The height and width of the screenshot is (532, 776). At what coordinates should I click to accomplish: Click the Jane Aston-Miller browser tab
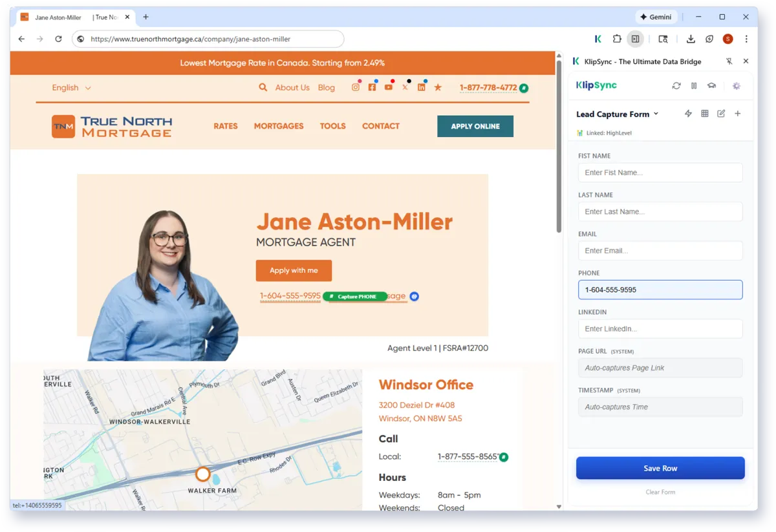pos(74,17)
